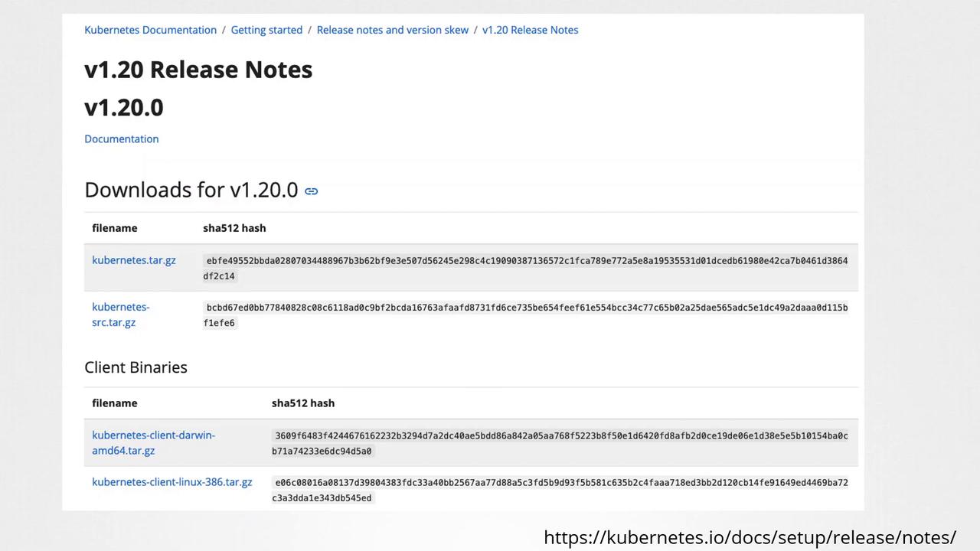This screenshot has width=980, height=551.
Task: Go to the Getting started breadcrumb
Action: tap(266, 30)
